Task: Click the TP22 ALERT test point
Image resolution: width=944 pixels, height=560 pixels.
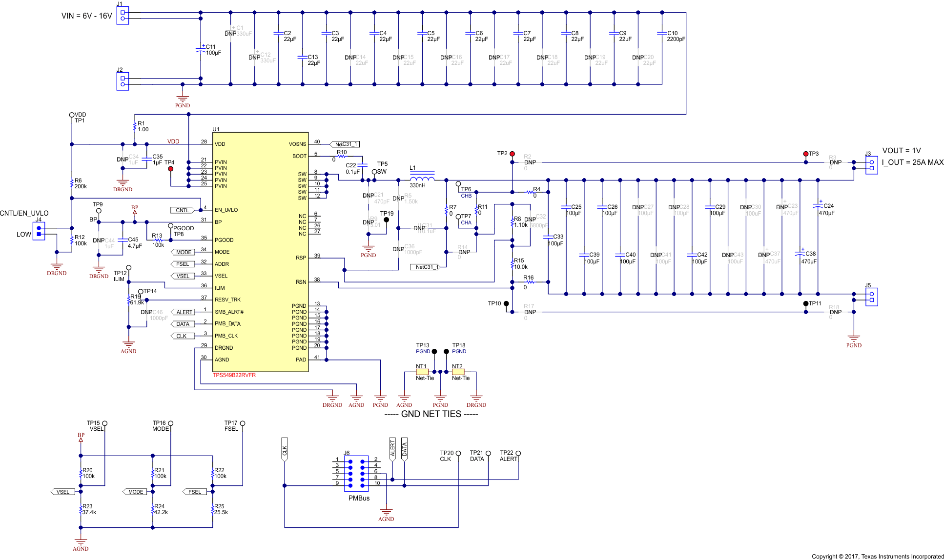Action: [x=518, y=453]
